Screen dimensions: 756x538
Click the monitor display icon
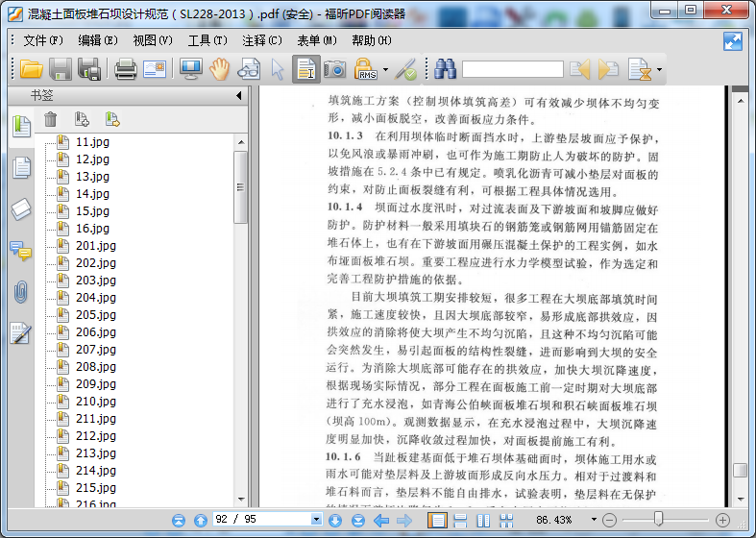(191, 69)
